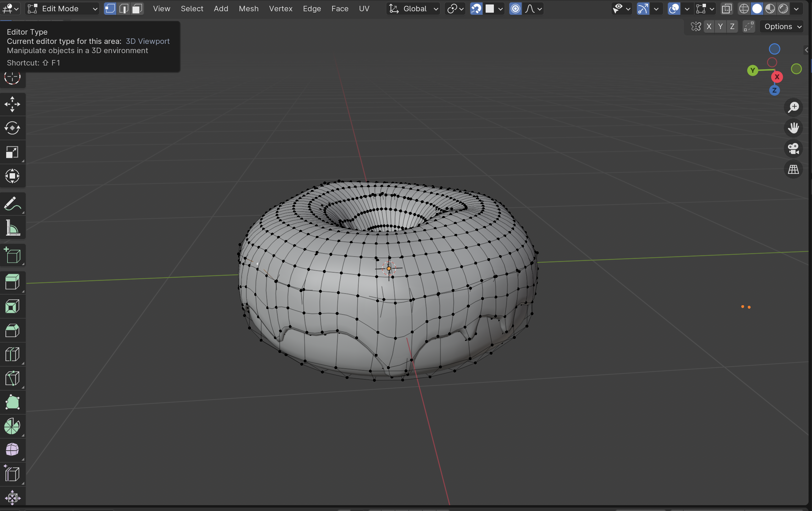Select the Annotate pencil tool
Screen dimensions: 812x511
(x=12, y=204)
